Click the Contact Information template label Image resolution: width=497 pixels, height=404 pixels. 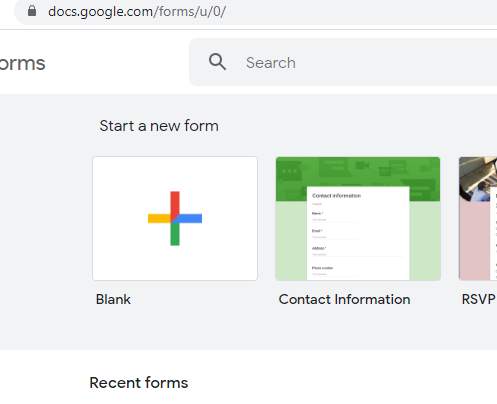point(344,299)
